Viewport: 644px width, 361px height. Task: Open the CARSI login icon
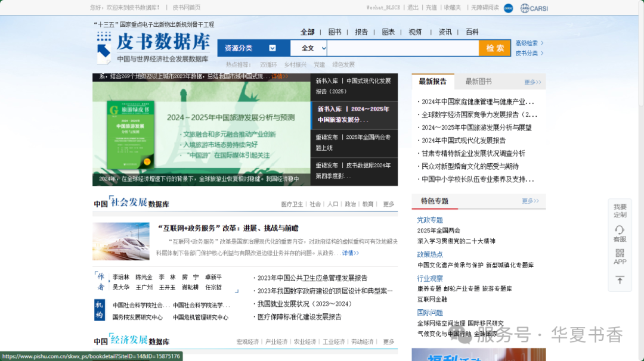[534, 8]
